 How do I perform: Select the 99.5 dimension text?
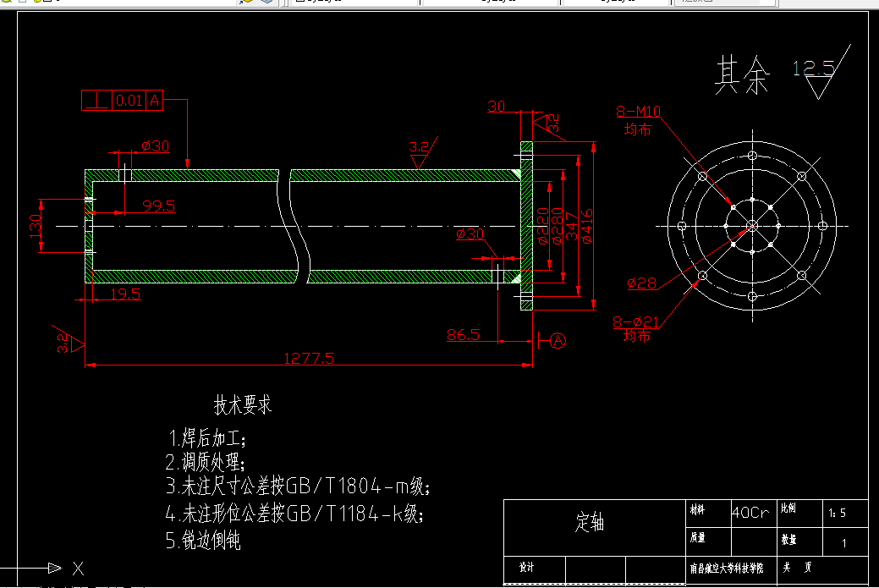tap(159, 206)
